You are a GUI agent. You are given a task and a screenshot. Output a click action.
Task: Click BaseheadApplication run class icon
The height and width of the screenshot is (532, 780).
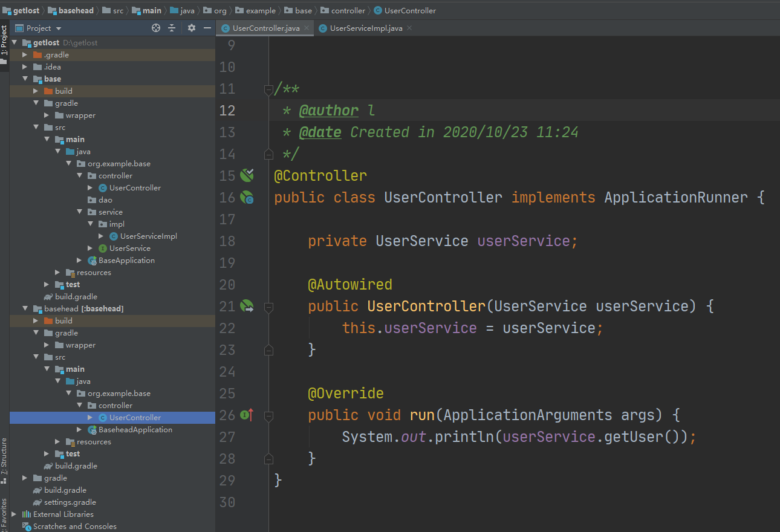click(92, 430)
